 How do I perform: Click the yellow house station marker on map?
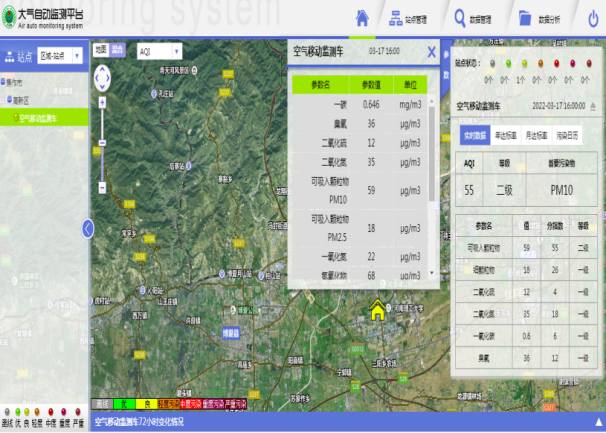click(377, 310)
